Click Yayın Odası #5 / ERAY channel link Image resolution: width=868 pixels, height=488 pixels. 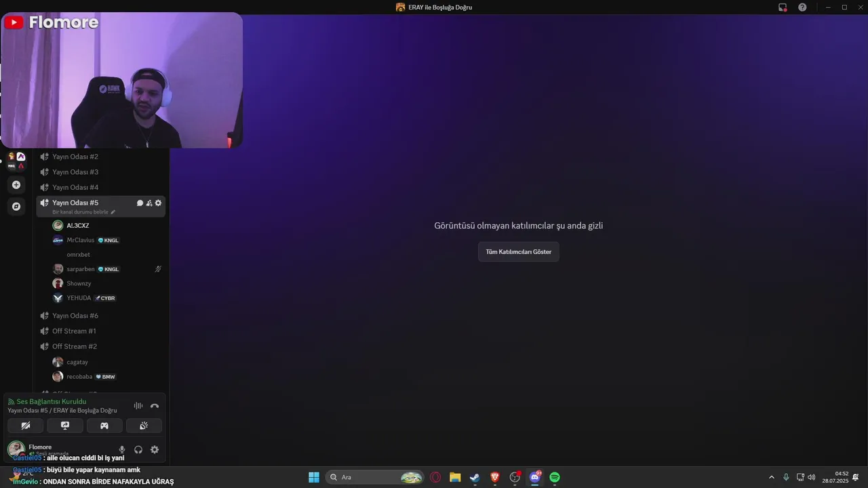click(62, 411)
